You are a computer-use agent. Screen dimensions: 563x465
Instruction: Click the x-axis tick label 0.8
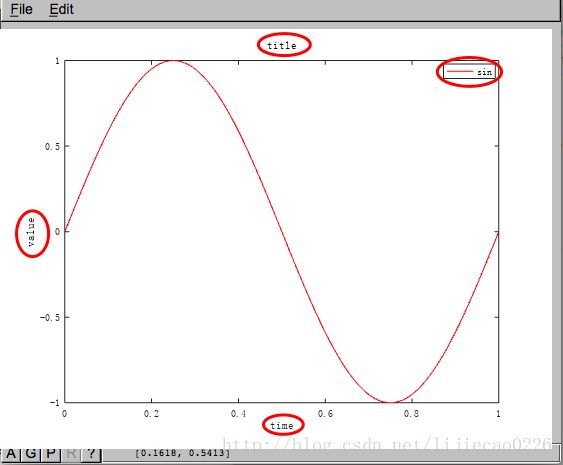click(411, 414)
